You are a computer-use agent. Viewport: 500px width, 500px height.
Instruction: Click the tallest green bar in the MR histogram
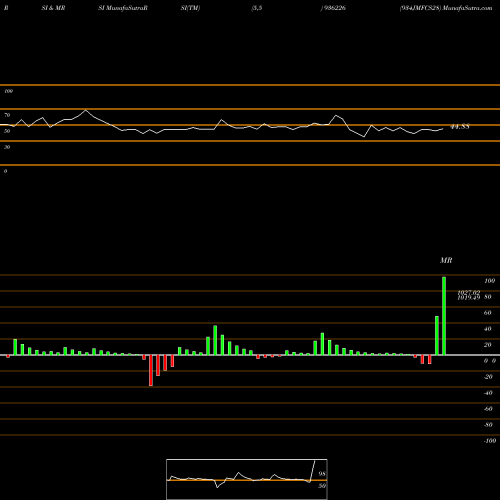tap(444, 316)
